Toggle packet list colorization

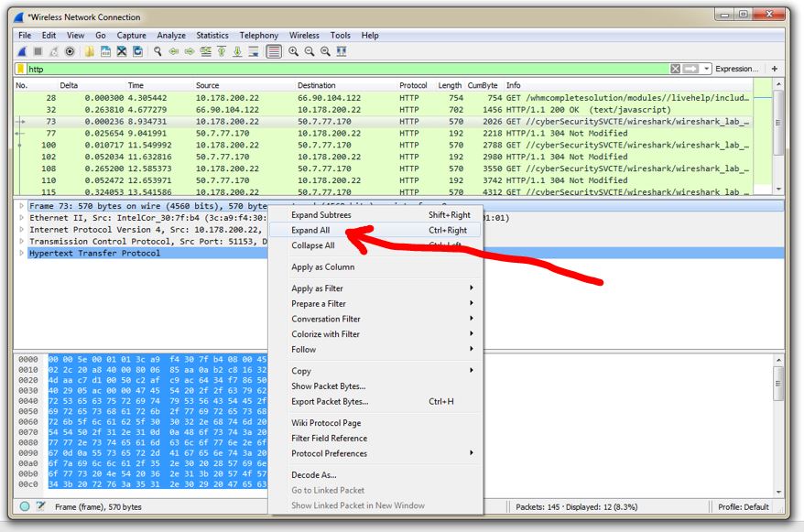(x=272, y=51)
